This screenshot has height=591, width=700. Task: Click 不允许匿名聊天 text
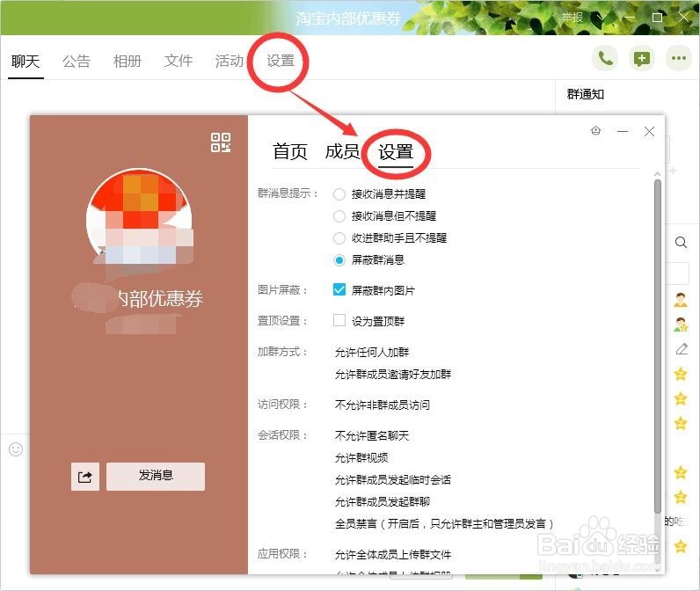[x=372, y=436]
